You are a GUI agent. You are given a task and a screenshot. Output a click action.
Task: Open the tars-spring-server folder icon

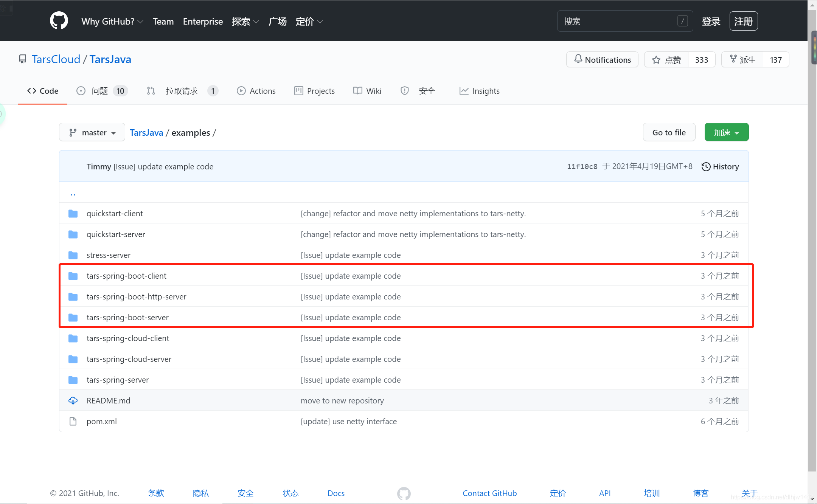pyautogui.click(x=73, y=380)
